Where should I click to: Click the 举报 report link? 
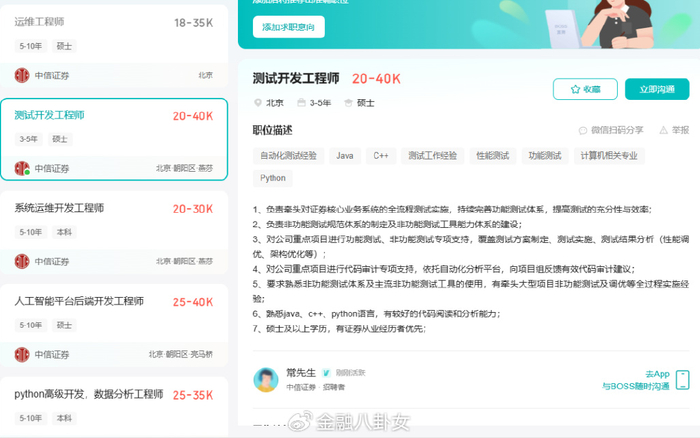pos(674,130)
